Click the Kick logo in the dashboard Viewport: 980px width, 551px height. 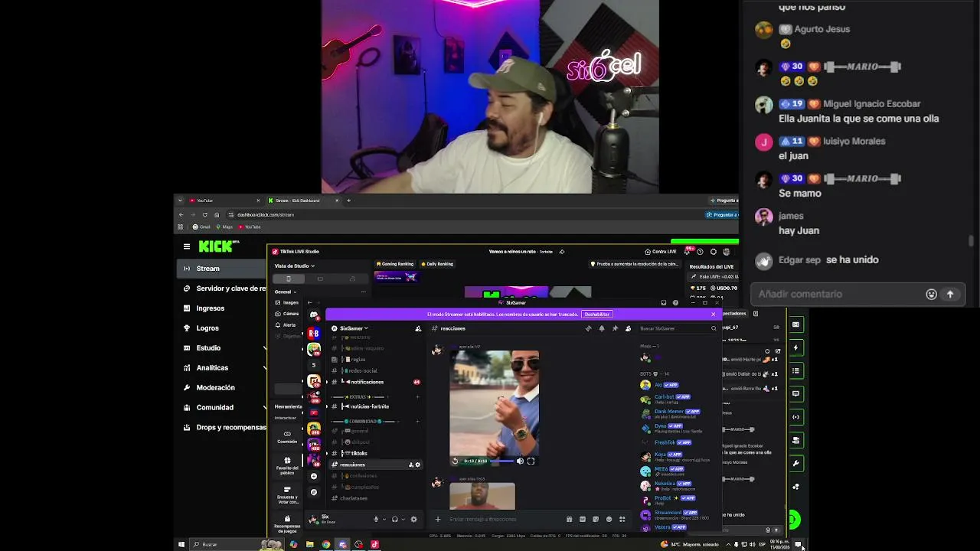[x=217, y=246]
